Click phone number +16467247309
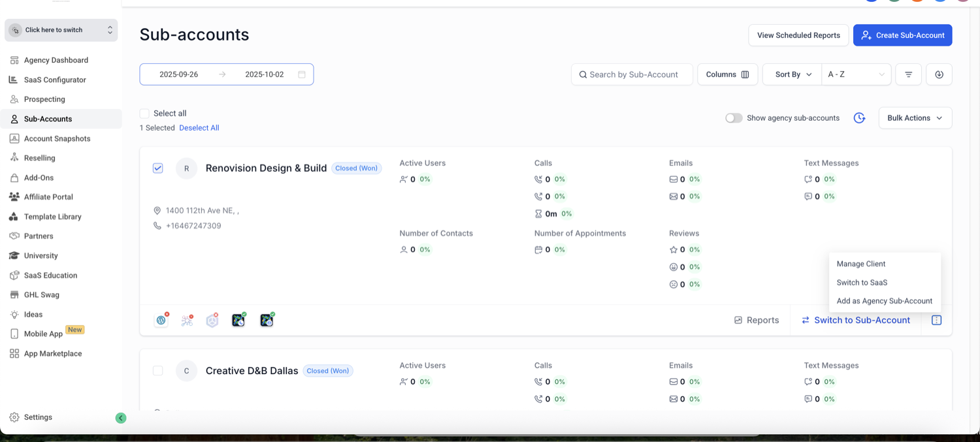 (x=193, y=226)
